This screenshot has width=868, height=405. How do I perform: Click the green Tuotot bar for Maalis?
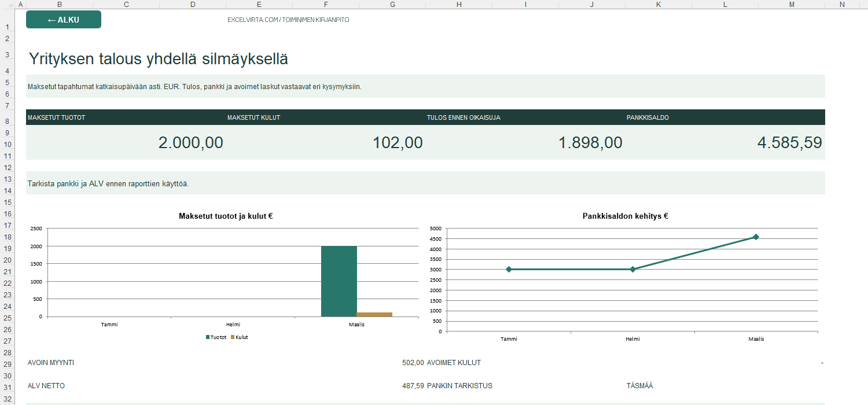[x=339, y=281]
